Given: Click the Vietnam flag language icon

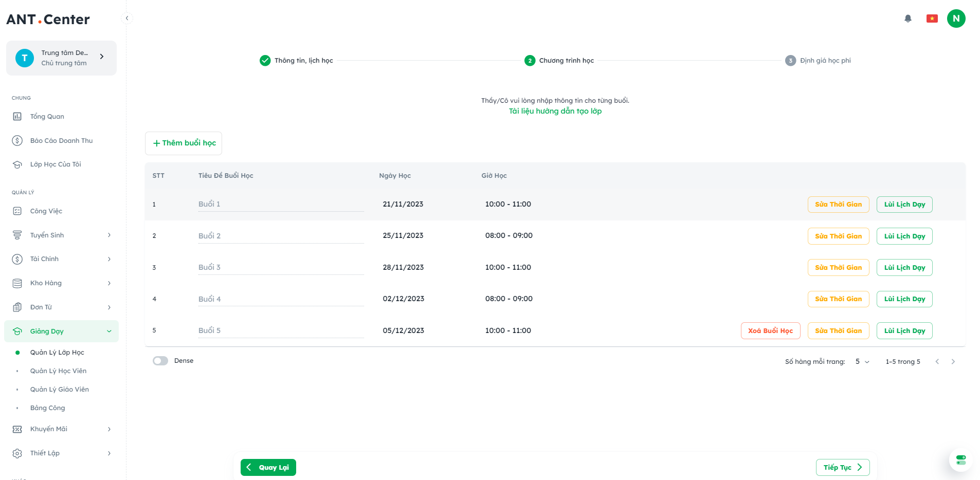Looking at the screenshot, I should (x=932, y=19).
